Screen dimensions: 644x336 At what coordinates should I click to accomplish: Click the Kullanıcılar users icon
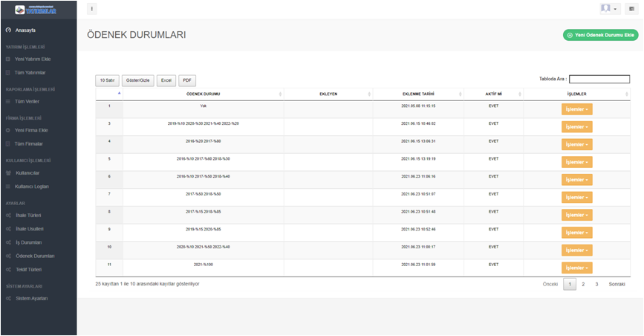coord(8,173)
